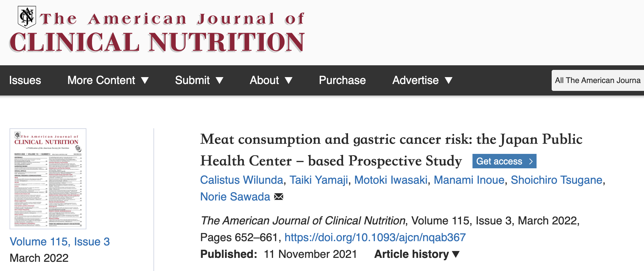Click the All The American Journal search scope box
Screen dimensions: 644x271
point(598,80)
